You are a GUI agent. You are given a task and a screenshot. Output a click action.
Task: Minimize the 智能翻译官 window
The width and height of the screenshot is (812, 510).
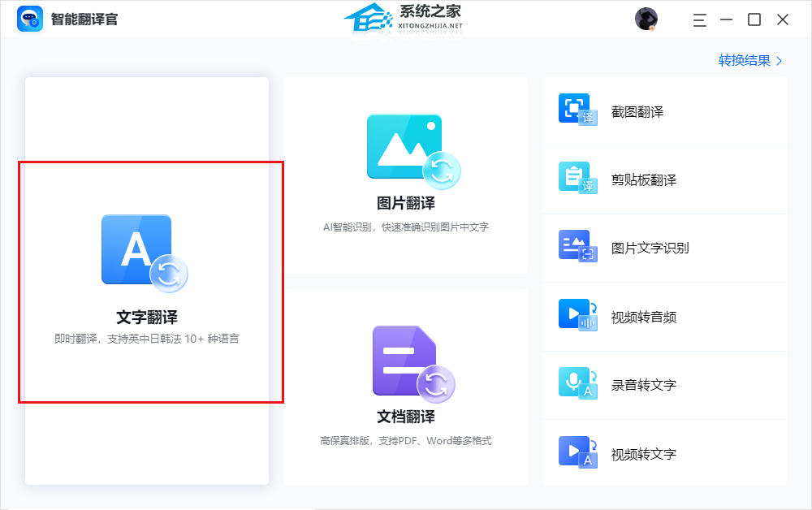727,19
